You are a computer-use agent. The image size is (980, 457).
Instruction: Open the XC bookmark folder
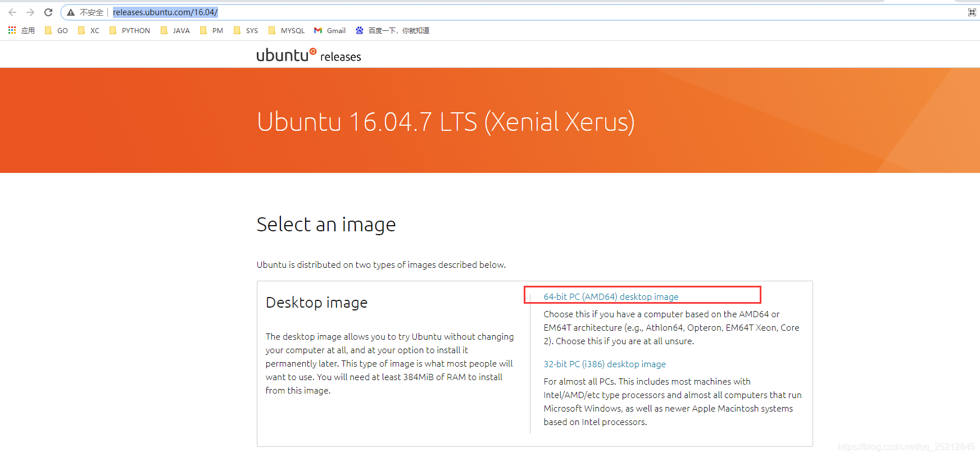(x=89, y=30)
